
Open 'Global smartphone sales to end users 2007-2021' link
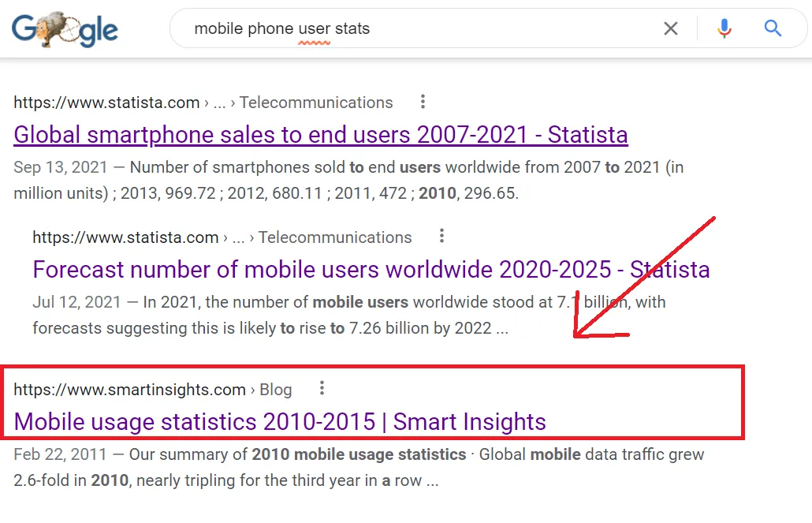point(321,135)
